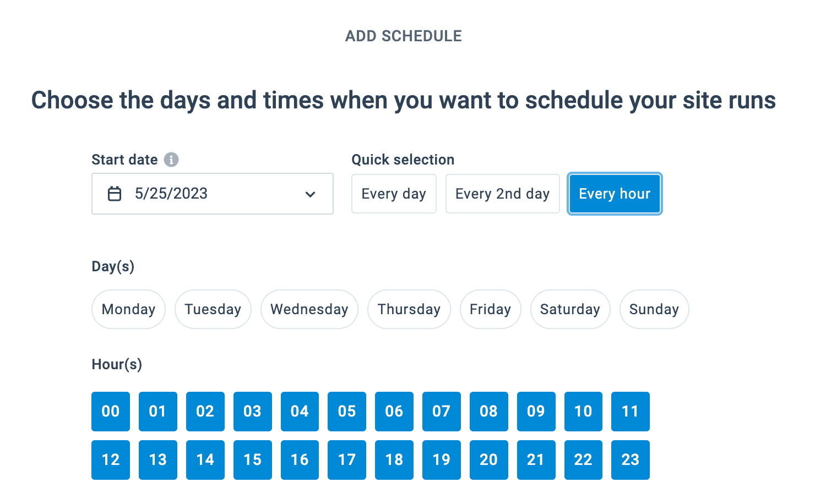Viewport: 815px width, 504px height.
Task: Click the 5/25/2023 start date field
Action: click(212, 194)
